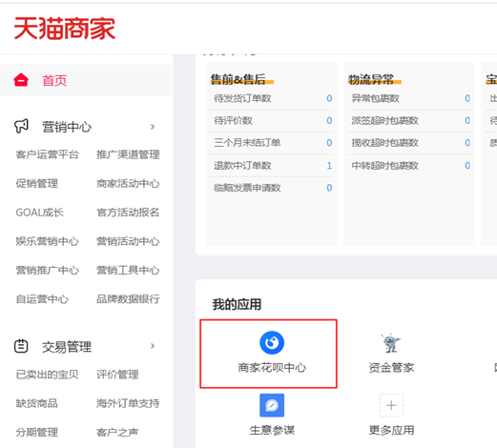Click the count next to 异常包裹数
Screen dimensions: 497x448
[x=467, y=98]
